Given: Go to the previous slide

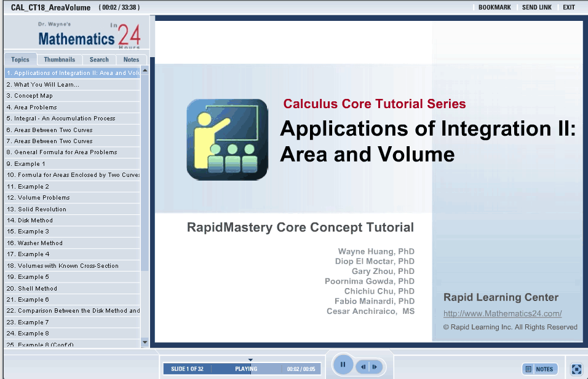Looking at the screenshot, I should click(363, 367).
